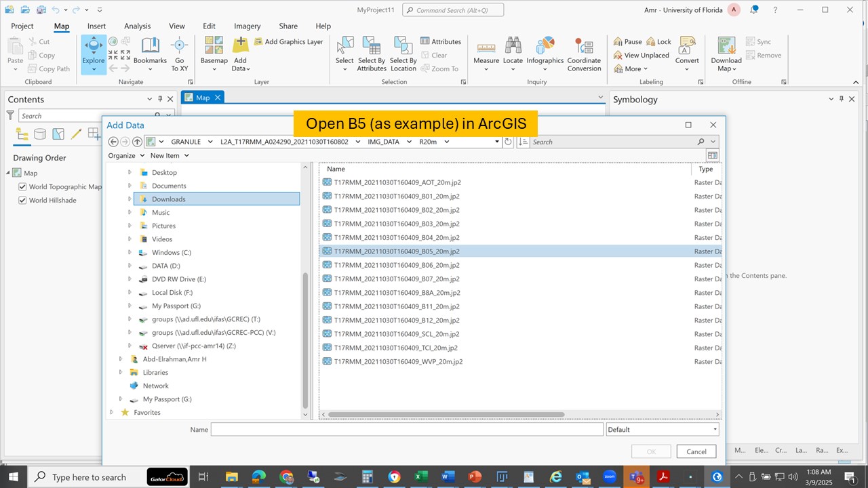
Task: Open the Attributes pane button
Action: pyautogui.click(x=441, y=41)
